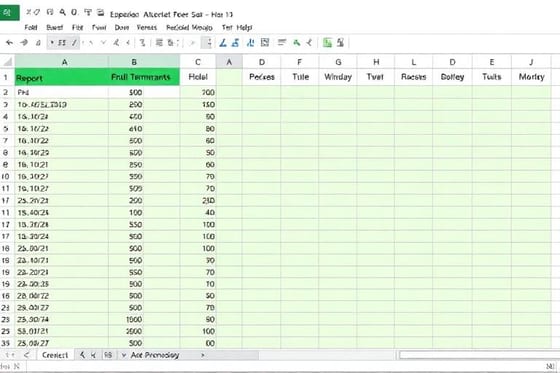
Task: Select the column J header
Action: point(531,62)
